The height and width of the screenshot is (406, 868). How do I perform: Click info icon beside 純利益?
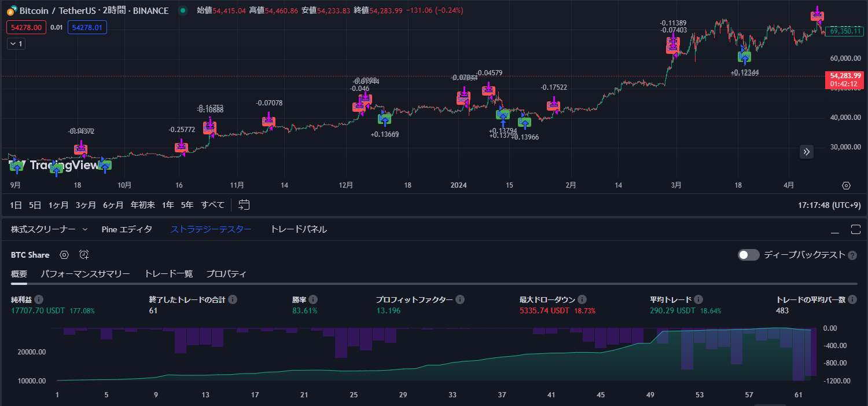39,300
